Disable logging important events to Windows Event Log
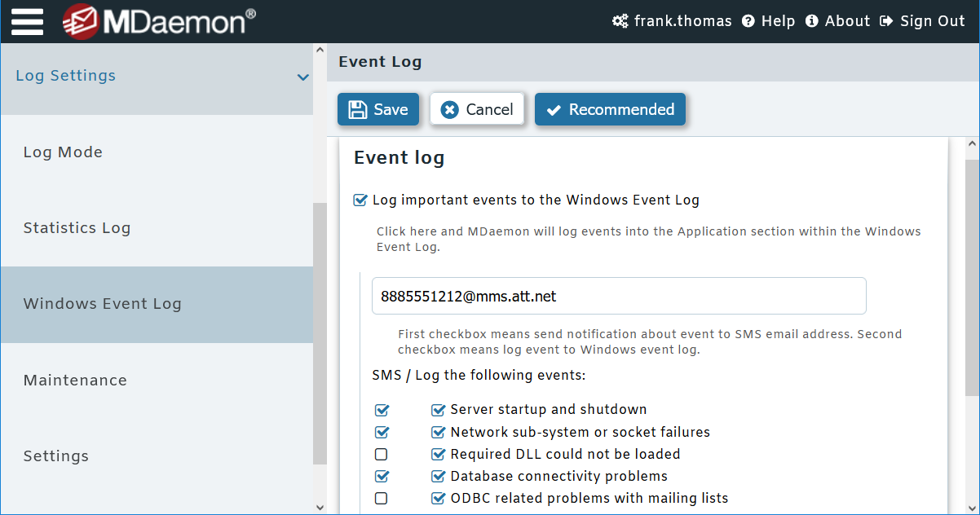This screenshot has width=980, height=515. point(360,200)
